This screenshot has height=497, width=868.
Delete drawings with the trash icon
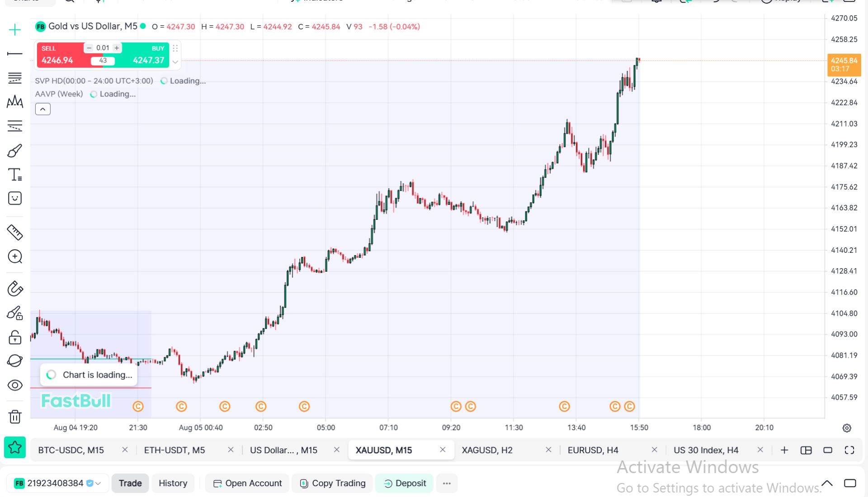pyautogui.click(x=15, y=417)
